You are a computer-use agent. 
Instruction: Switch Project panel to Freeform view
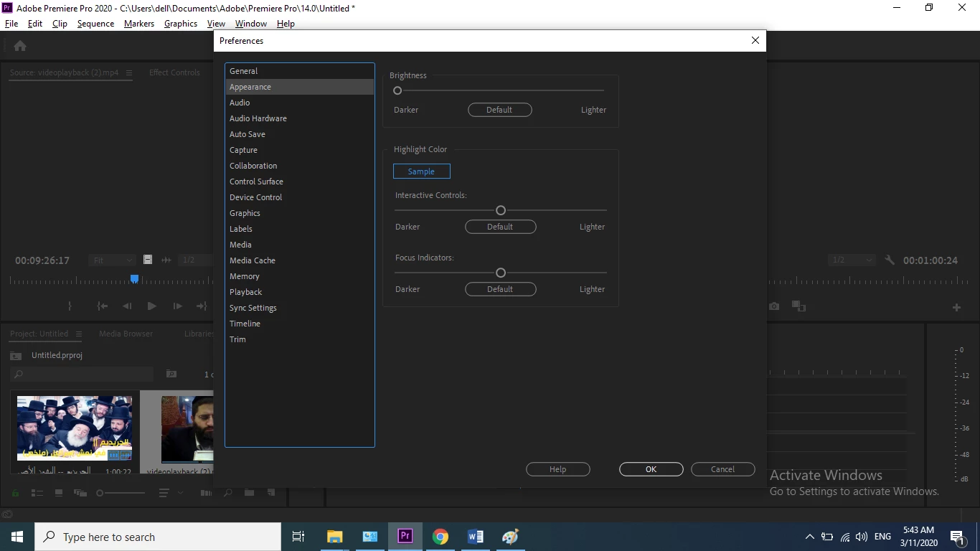point(80,493)
